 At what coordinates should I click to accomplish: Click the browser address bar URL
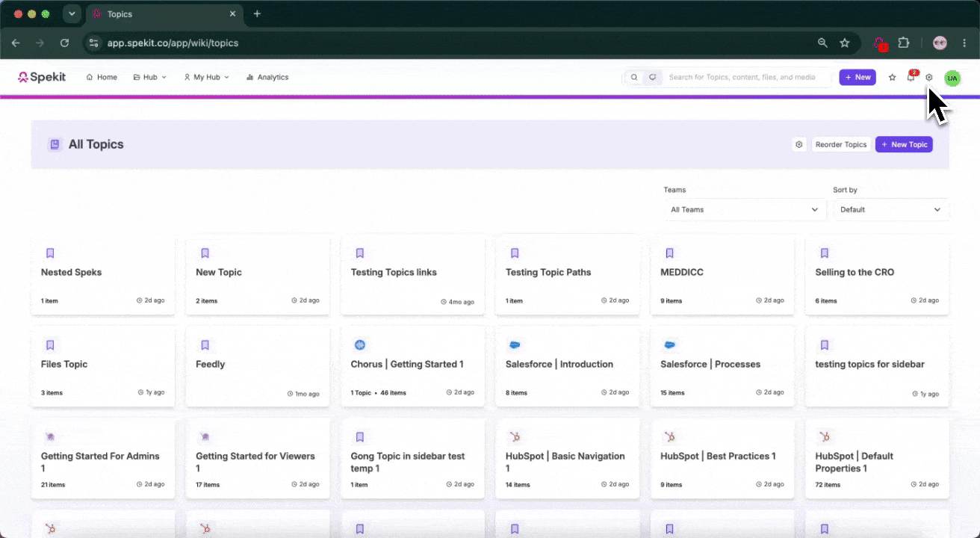173,43
